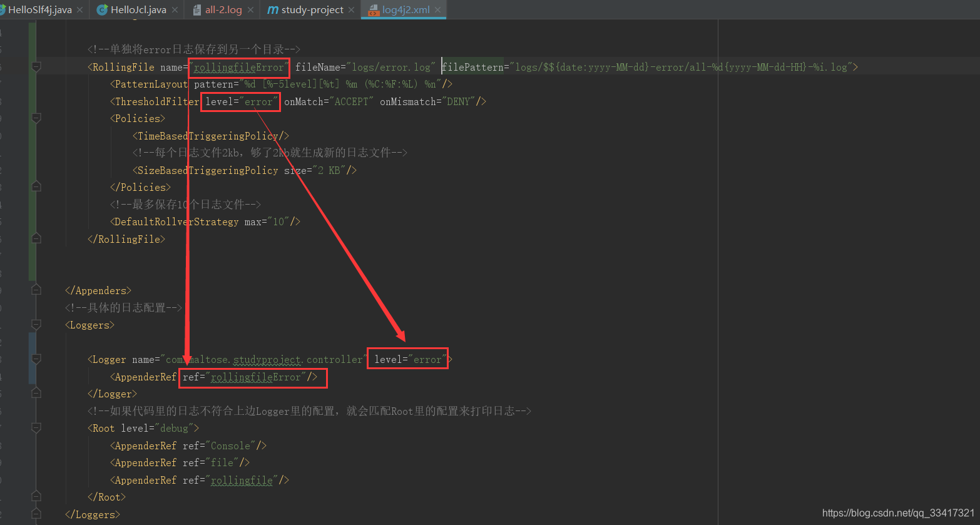Viewport: 980px width, 525px height.
Task: Click the Java class icon on HelloJcl.java tab
Action: [102, 10]
